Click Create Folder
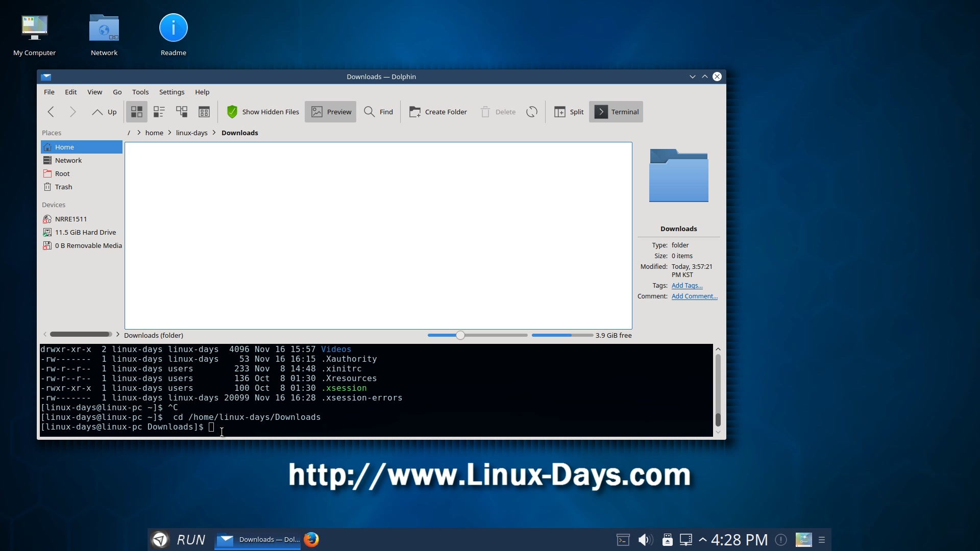980x551 pixels. point(438,112)
